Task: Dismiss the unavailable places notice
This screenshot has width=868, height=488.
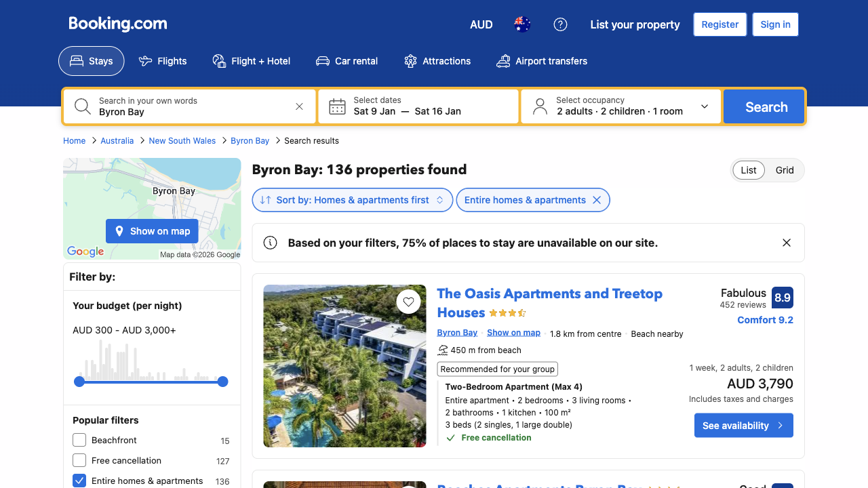Action: point(787,243)
